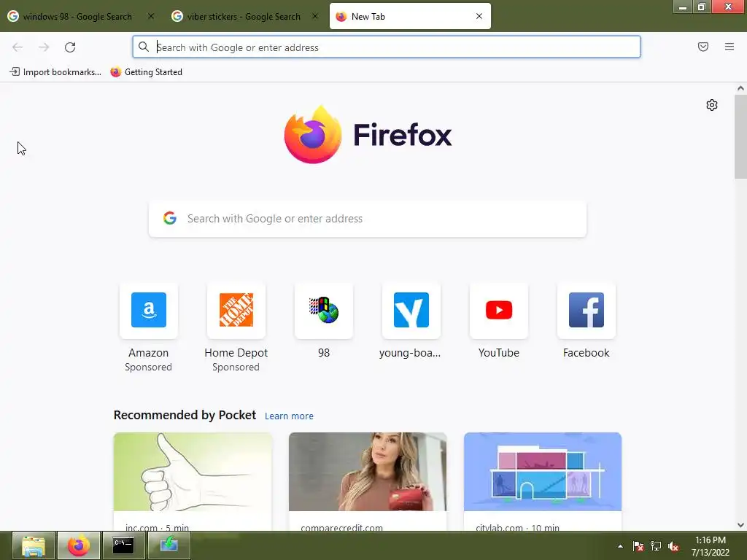Screen dimensions: 747x560
Task: Open Command Prompt from the taskbar
Action: click(x=123, y=545)
